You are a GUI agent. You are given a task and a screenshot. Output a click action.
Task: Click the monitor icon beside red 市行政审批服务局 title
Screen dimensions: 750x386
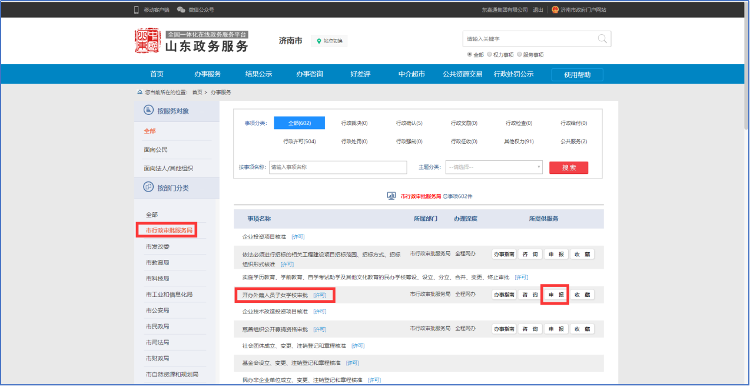391,196
